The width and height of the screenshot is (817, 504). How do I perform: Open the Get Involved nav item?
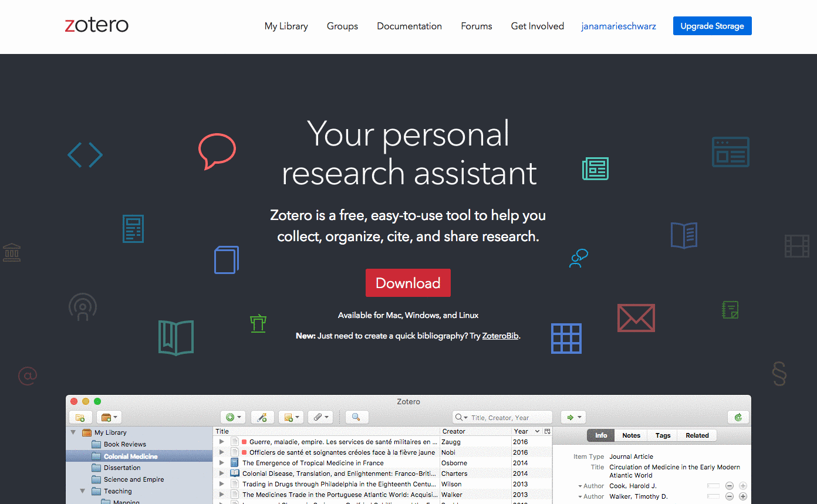538,26
